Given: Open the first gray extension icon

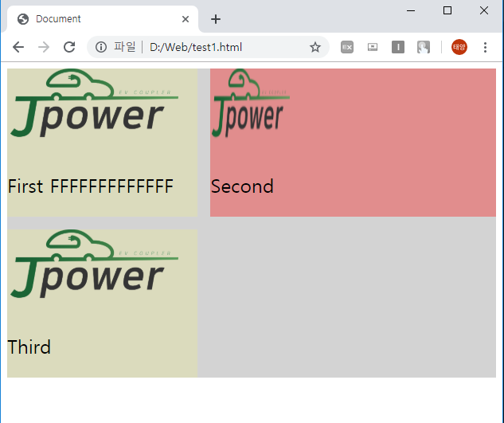Looking at the screenshot, I should 347,47.
